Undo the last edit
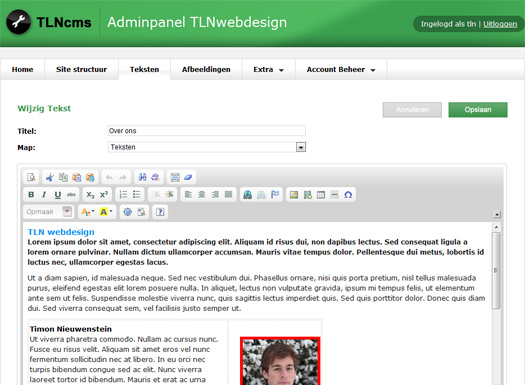Screen dimensions: 525x385 point(109,177)
